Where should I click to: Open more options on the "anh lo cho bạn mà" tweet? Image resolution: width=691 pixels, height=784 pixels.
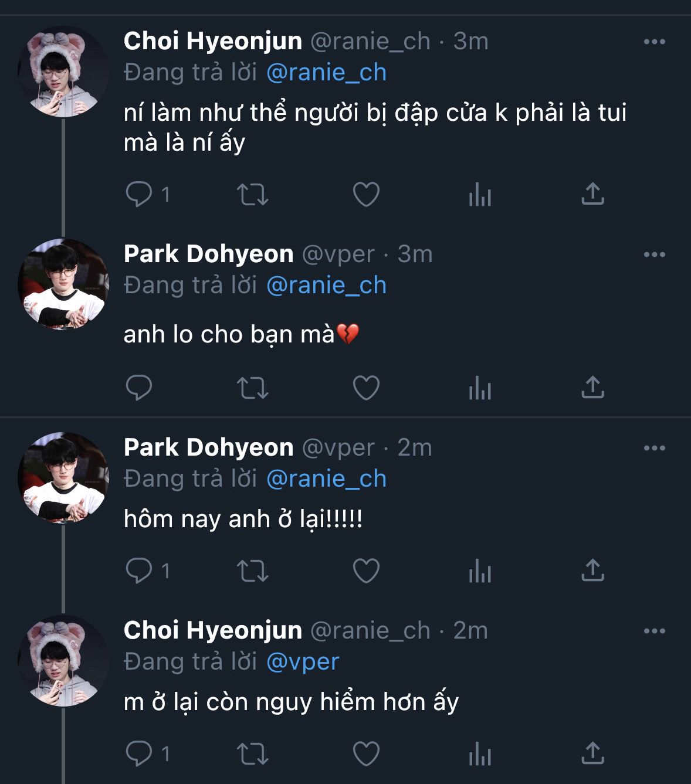click(x=654, y=254)
